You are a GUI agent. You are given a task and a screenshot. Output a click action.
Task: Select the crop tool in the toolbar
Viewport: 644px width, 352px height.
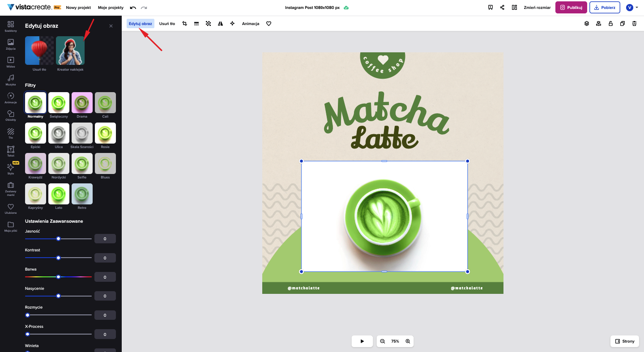(x=184, y=24)
